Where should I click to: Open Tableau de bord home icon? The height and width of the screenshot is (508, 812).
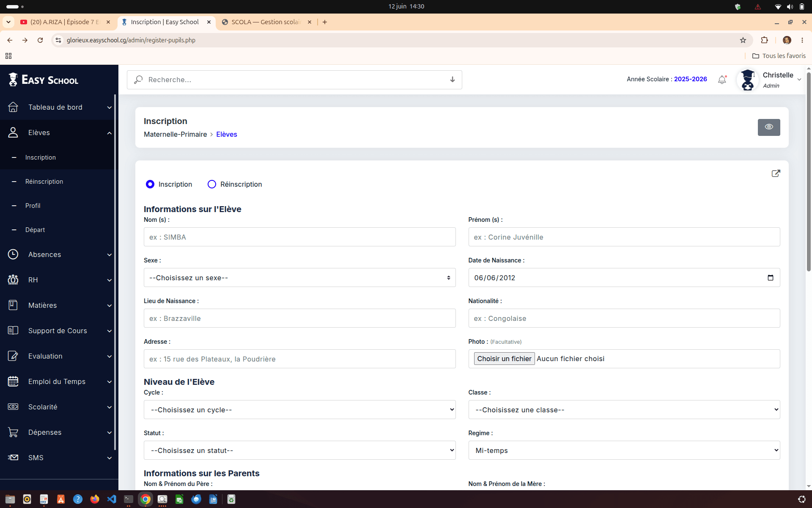point(13,107)
